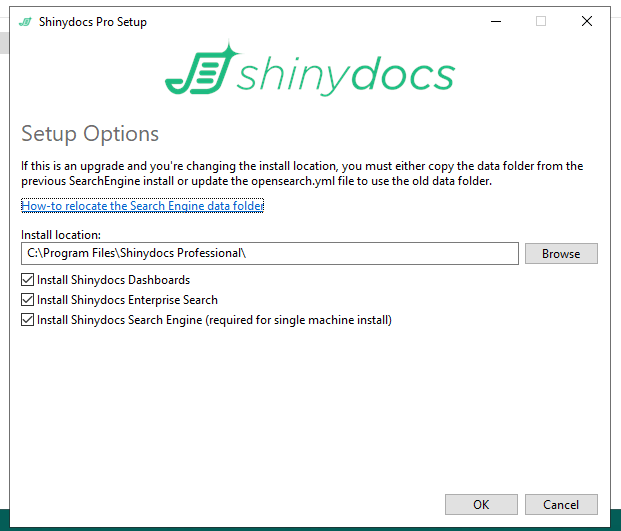Click the green Shinydocs document logo symbol
621x531 pixels.
tap(199, 72)
